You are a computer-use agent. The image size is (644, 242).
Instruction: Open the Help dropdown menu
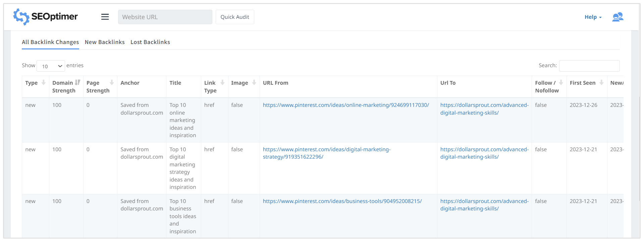tap(593, 17)
